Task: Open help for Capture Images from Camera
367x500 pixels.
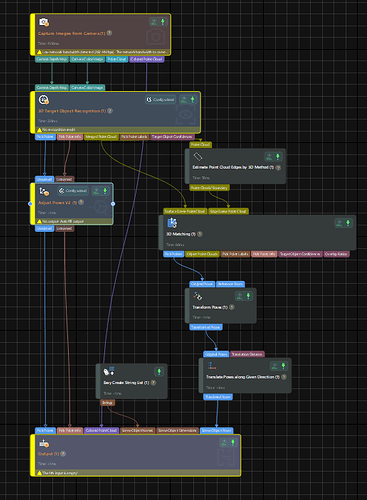Action: (109, 33)
